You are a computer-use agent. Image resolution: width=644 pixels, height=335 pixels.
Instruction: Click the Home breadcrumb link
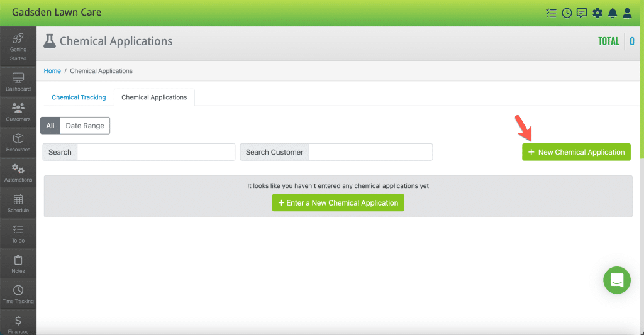click(52, 70)
